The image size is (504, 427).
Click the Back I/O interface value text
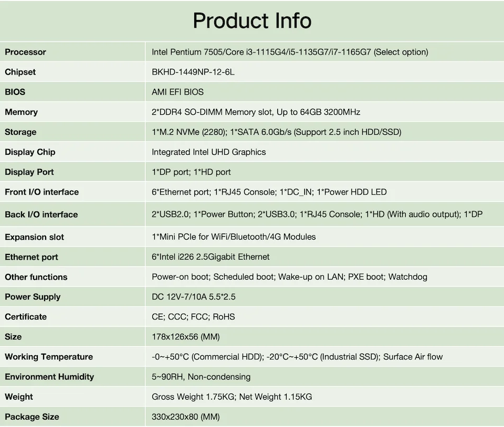317,214
